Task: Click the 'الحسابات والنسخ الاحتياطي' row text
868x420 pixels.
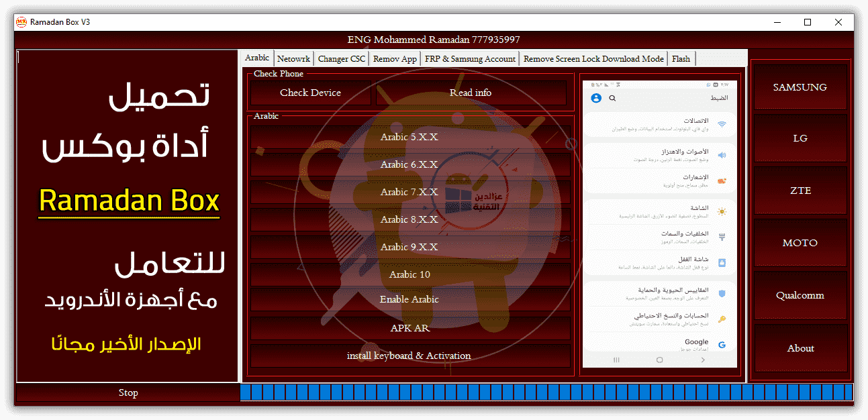Action: tap(671, 315)
